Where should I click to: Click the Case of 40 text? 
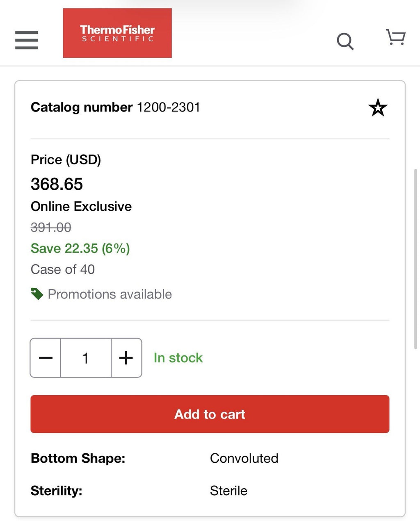click(x=63, y=269)
